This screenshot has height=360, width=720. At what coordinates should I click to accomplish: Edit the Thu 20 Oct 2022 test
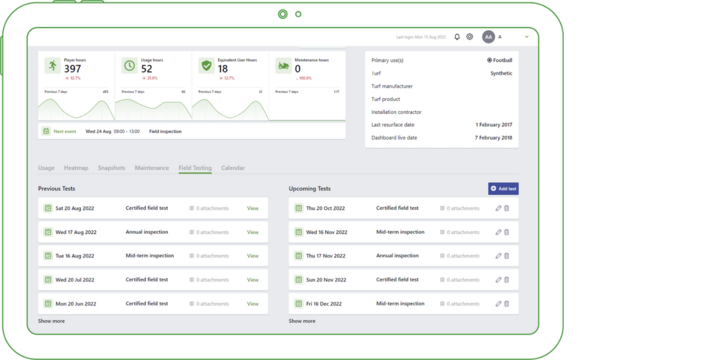[498, 208]
